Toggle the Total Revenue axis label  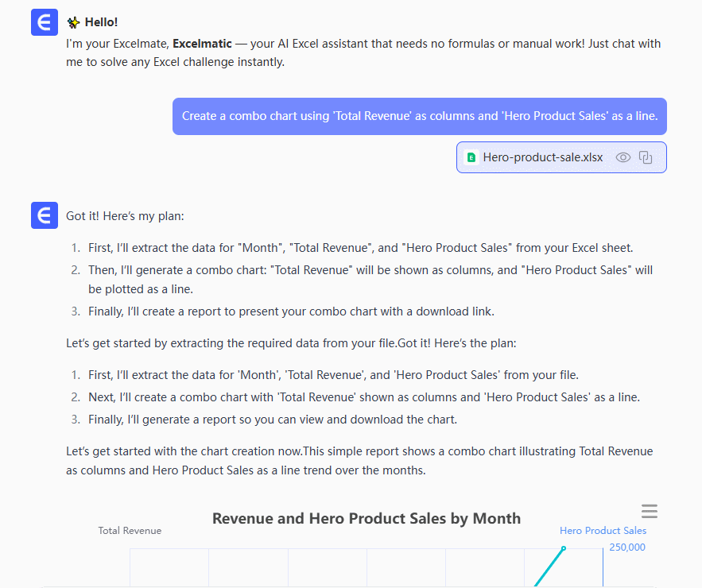coord(130,530)
